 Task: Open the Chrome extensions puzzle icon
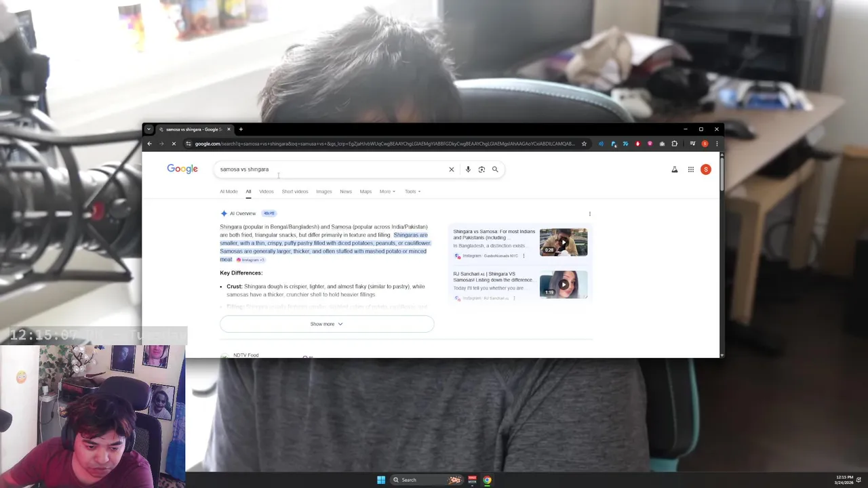[674, 144]
